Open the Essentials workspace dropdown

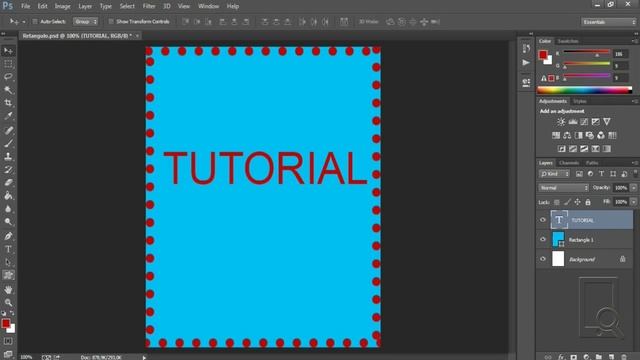tap(609, 22)
